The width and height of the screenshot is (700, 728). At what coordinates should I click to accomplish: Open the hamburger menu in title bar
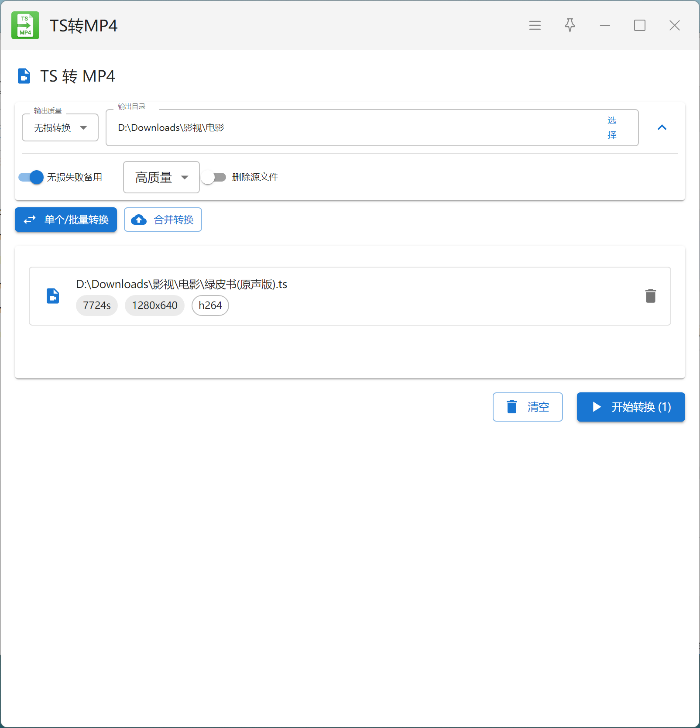535,25
